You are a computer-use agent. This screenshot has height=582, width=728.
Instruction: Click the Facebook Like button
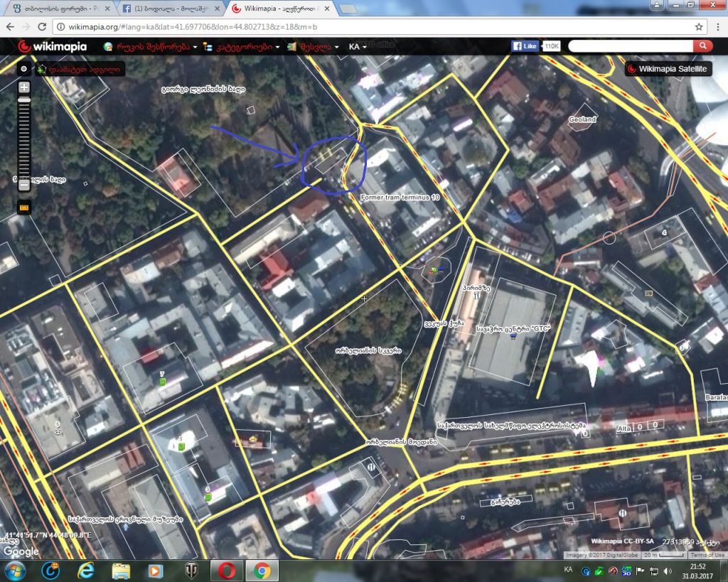click(x=525, y=46)
